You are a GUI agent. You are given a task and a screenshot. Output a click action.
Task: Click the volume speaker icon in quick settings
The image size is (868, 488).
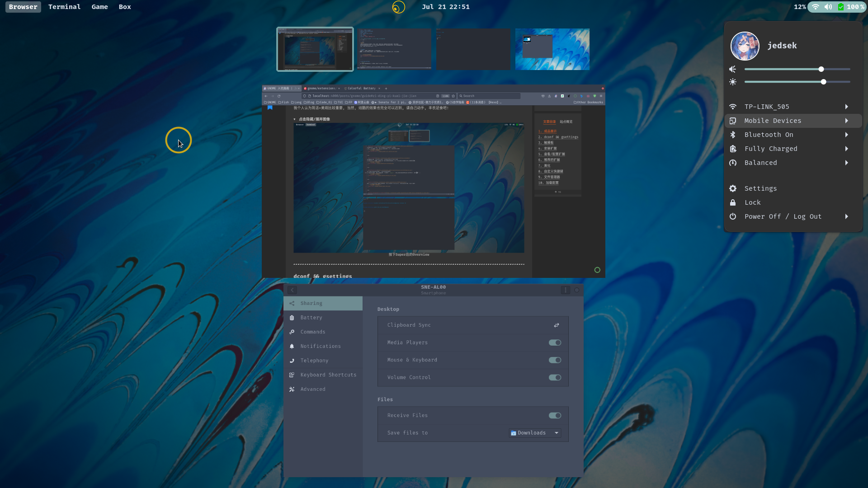[733, 69]
